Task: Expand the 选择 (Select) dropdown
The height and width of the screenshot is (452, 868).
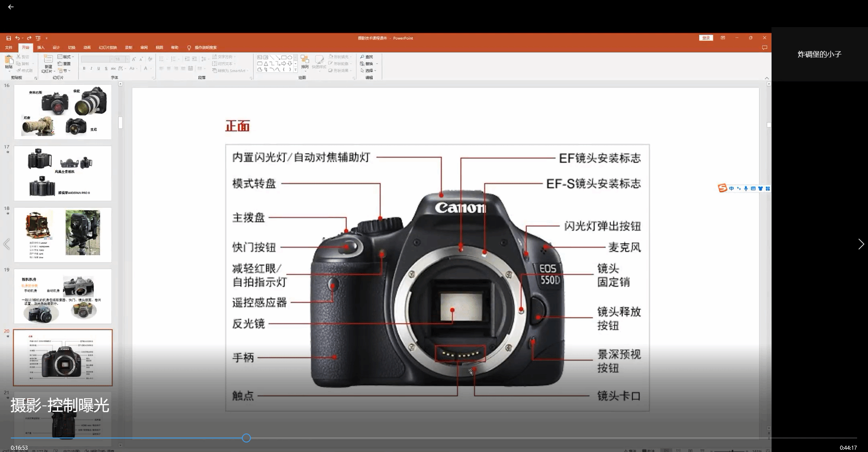Action: [369, 71]
